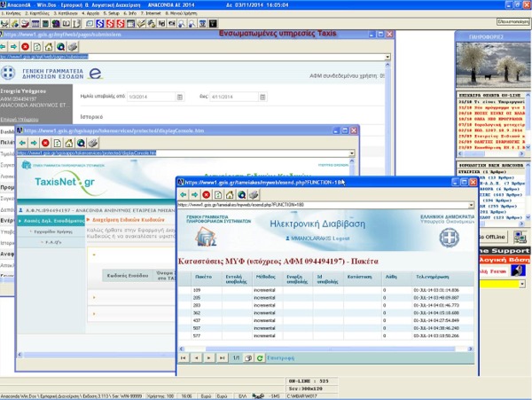This screenshot has height=400, width=532.
Task: Go forward in the TaxisNet window
Action: pos(34,143)
